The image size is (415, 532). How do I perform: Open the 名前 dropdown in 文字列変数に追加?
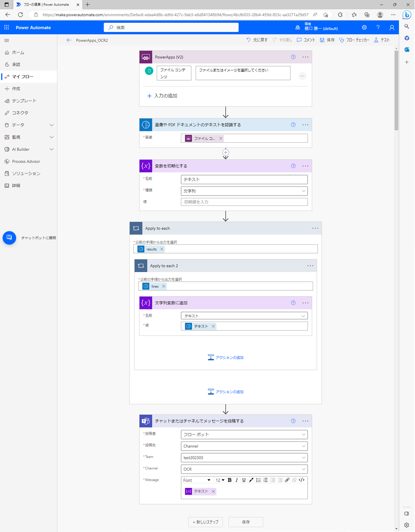click(244, 316)
